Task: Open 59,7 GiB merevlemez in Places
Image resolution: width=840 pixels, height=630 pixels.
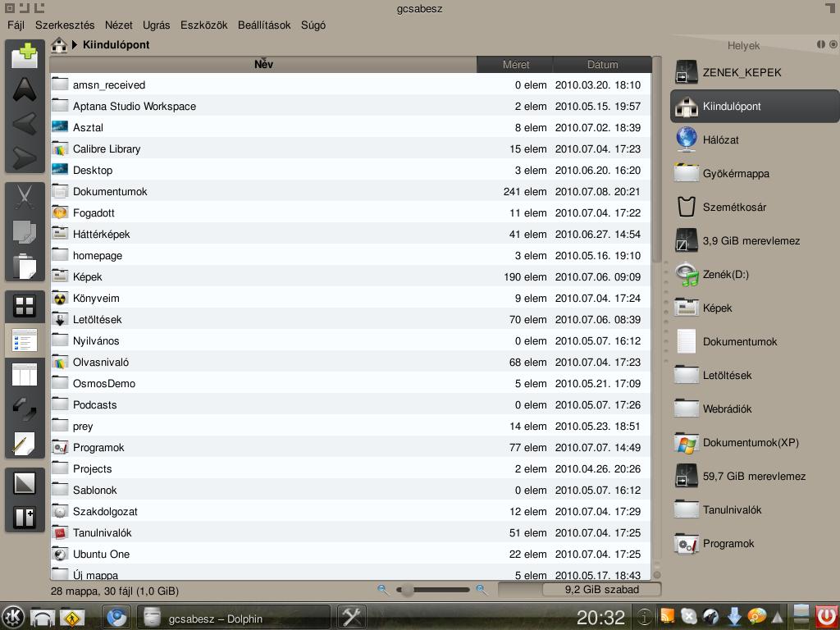Action: click(x=755, y=477)
